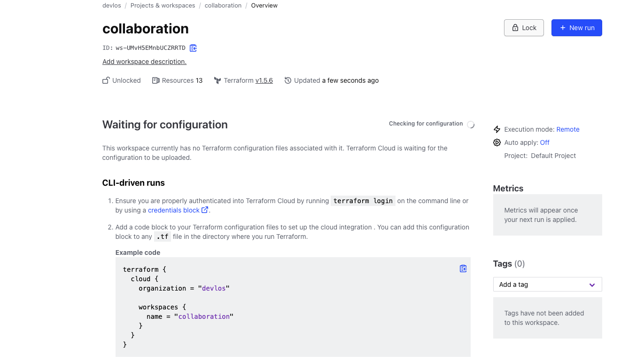Copy the example code block
The image size is (644, 363).
463,268
